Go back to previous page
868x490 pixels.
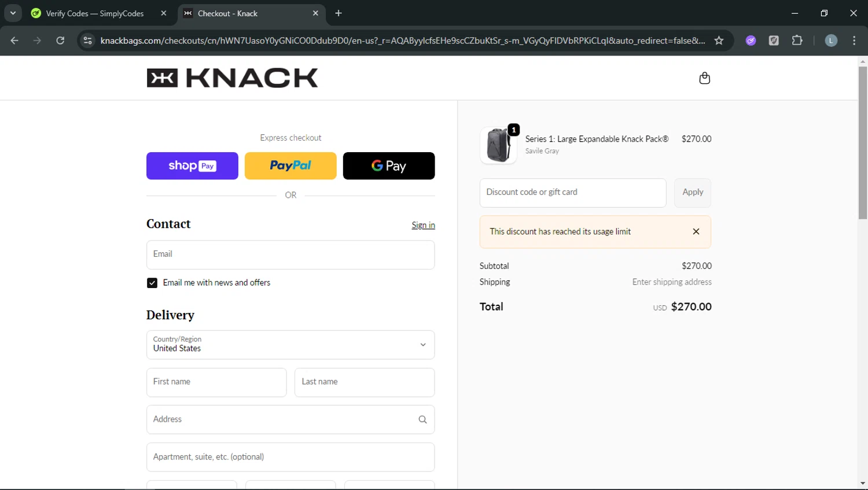point(14,40)
